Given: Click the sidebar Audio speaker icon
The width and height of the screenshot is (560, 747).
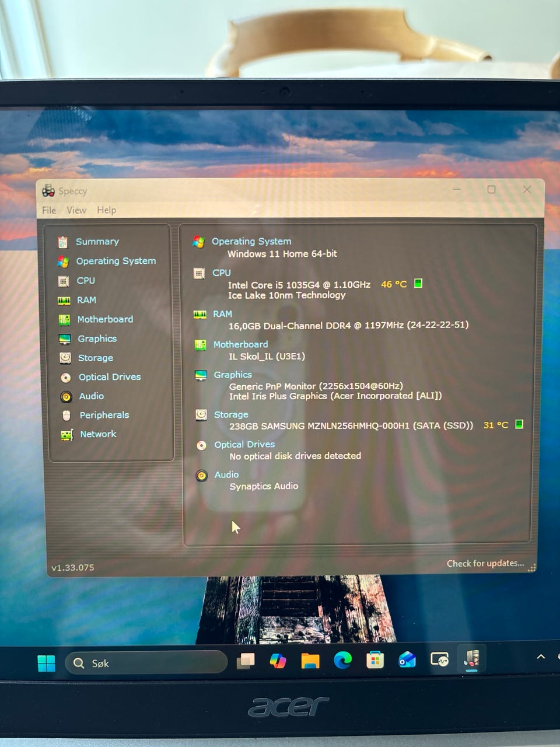Looking at the screenshot, I should pyautogui.click(x=66, y=397).
